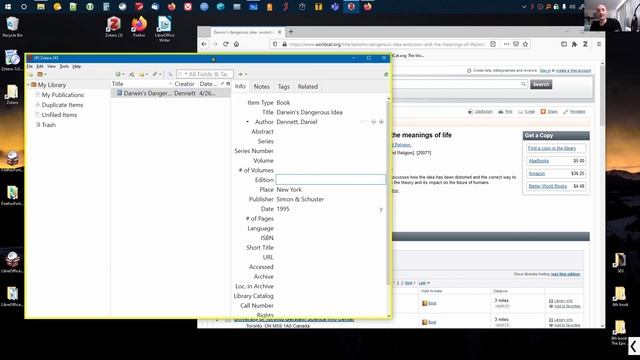This screenshot has height=360, width=640.
Task: Sort items by the Title column header
Action: [x=141, y=84]
